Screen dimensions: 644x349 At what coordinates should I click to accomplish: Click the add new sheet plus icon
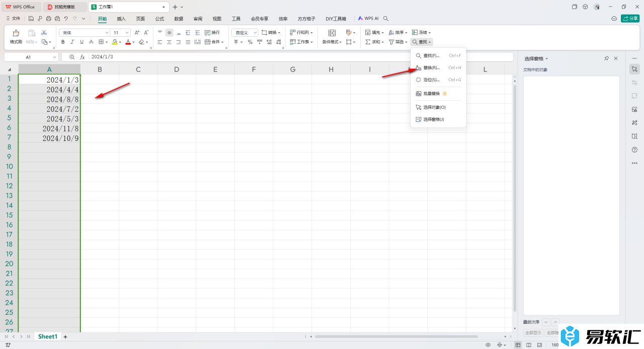pos(65,336)
